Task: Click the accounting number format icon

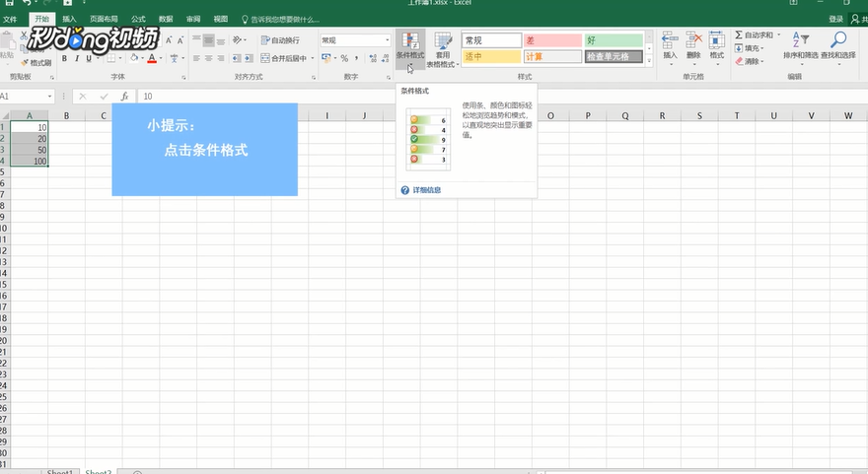Action: (326, 58)
